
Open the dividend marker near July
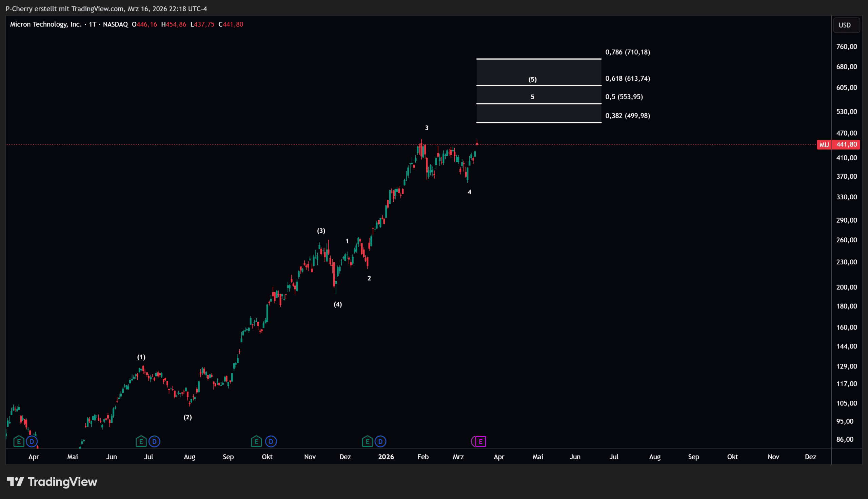(154, 441)
